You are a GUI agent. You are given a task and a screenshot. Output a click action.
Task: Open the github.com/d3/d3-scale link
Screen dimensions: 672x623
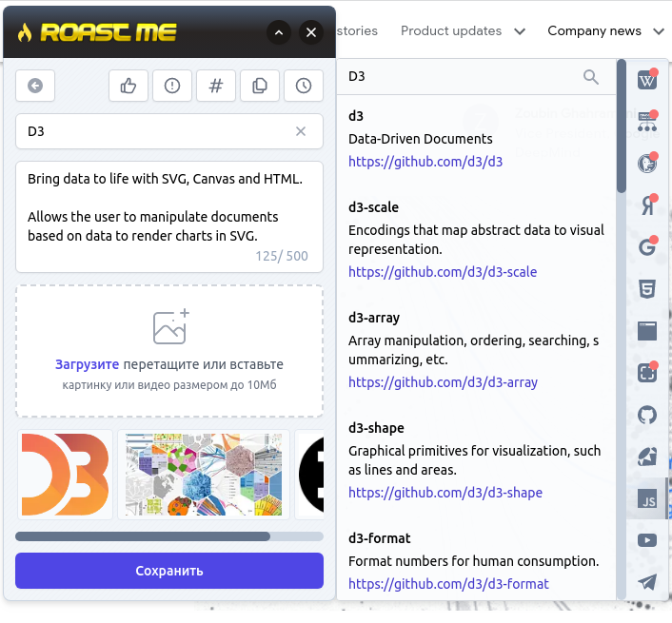coord(443,272)
